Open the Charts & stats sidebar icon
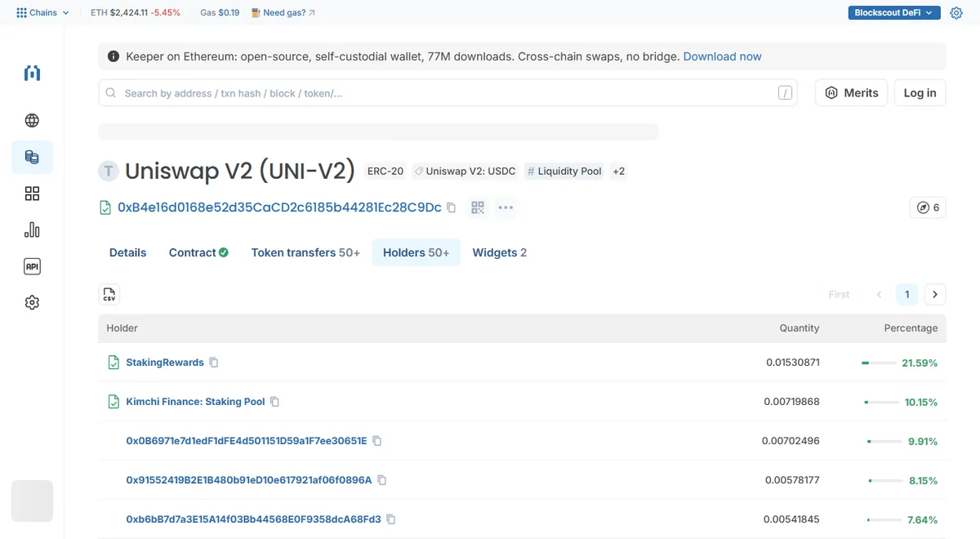The image size is (980, 539). tap(32, 229)
